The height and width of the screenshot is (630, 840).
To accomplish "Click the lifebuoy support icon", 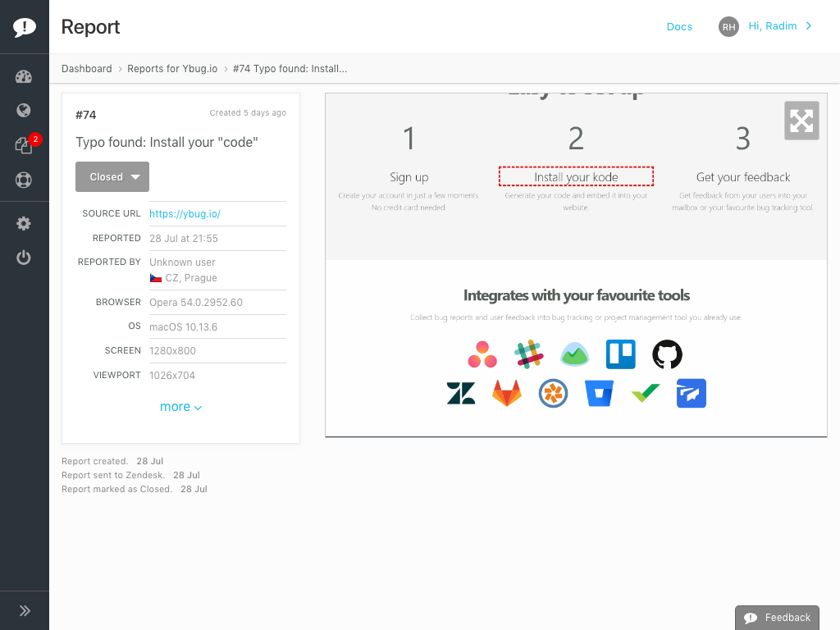I will pos(24,180).
